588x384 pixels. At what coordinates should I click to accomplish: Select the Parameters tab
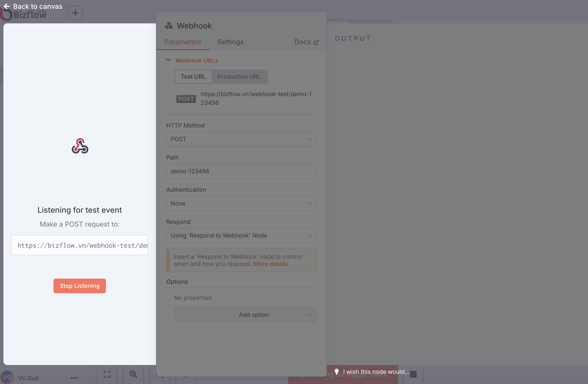pos(183,42)
